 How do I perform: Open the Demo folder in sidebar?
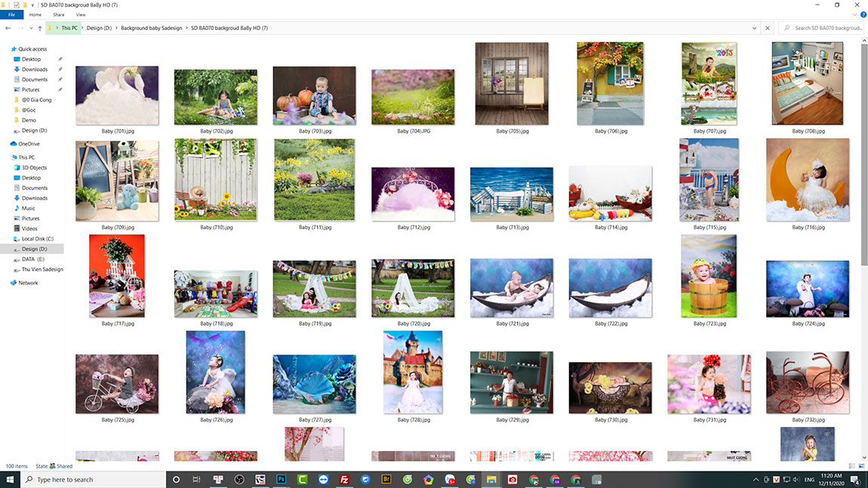coord(29,120)
